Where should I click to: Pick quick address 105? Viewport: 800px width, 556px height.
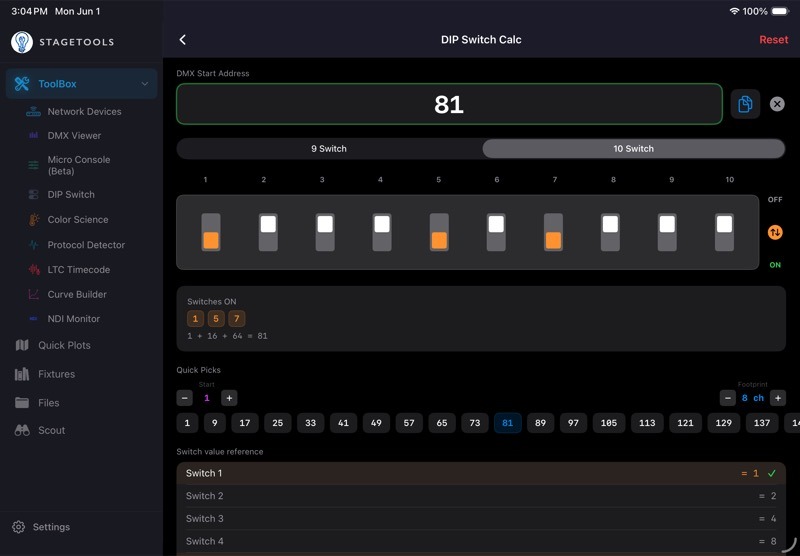609,423
